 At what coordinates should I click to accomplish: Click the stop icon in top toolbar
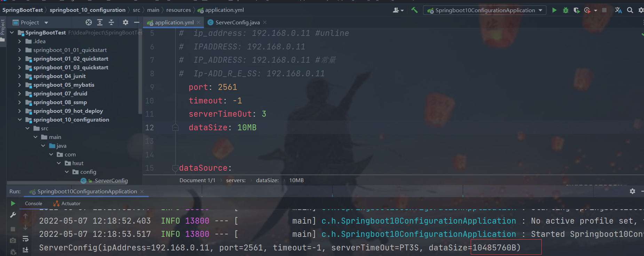coord(604,10)
